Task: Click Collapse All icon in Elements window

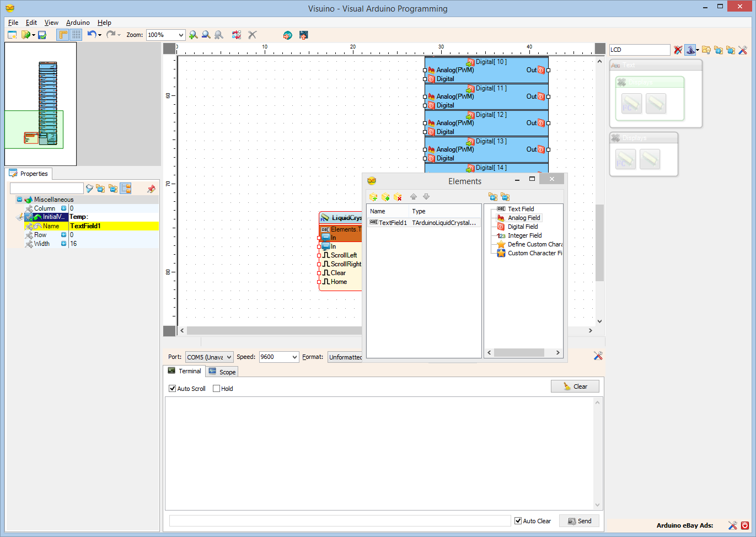Action: (x=505, y=197)
